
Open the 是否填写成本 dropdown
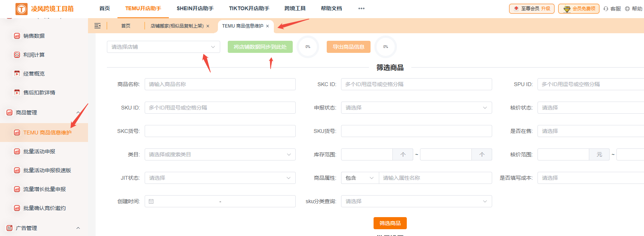591,178
